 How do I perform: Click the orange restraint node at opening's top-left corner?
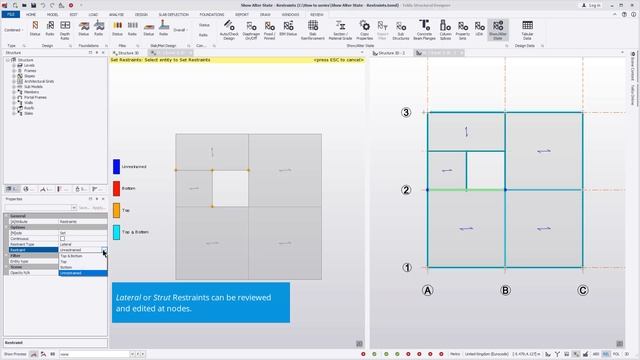[x=212, y=170]
